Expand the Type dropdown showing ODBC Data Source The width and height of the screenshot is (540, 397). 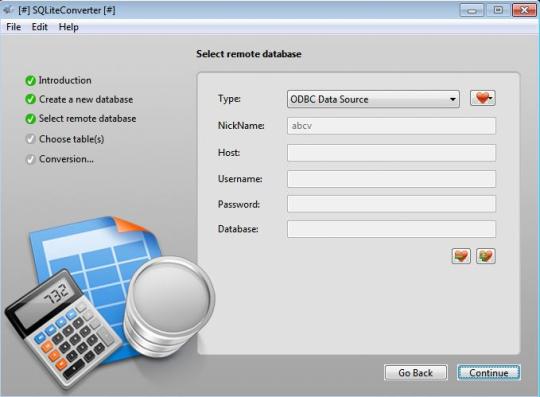373,99
